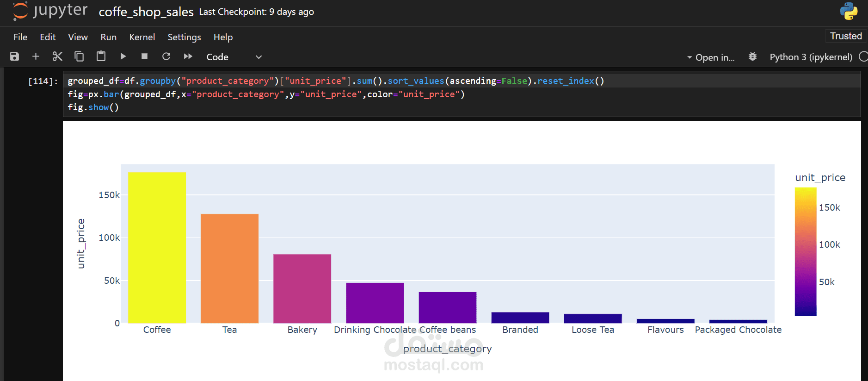Click the Coffee x-axis label
The width and height of the screenshot is (868, 381).
tap(157, 330)
